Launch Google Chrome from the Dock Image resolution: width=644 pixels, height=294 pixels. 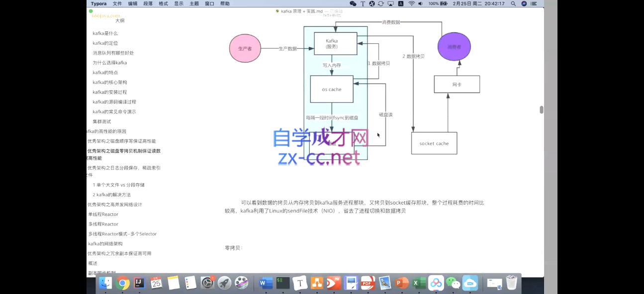pos(122,283)
